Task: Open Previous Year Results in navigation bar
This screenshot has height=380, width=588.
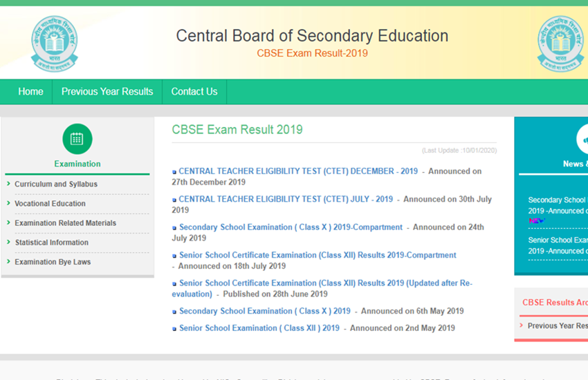Action: [107, 92]
